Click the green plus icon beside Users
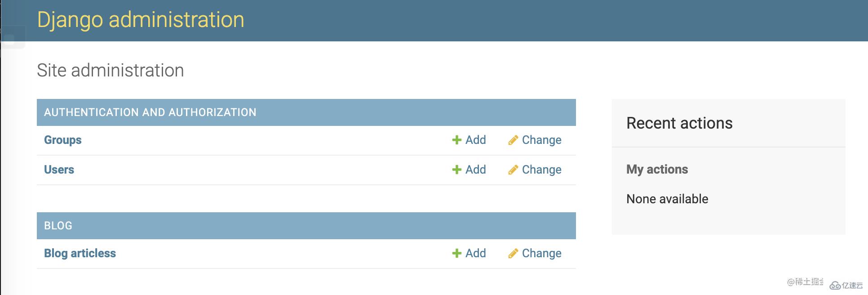This screenshot has width=868, height=295. 456,170
